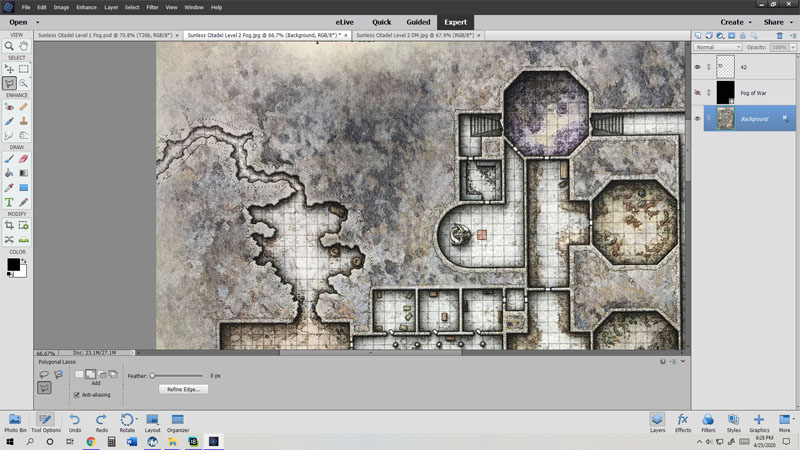This screenshot has width=800, height=450.
Task: Choose the Magnetic Lasso tool option
Action: 58,374
